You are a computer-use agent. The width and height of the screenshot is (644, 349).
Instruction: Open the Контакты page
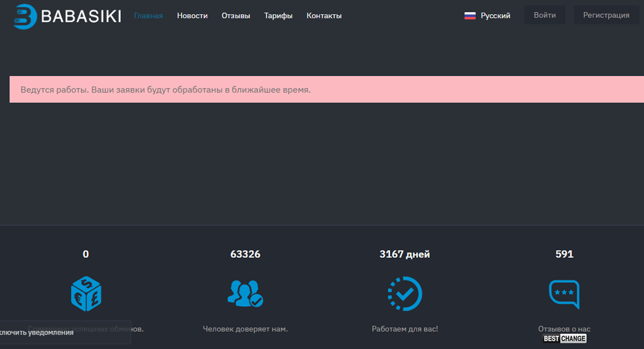324,16
